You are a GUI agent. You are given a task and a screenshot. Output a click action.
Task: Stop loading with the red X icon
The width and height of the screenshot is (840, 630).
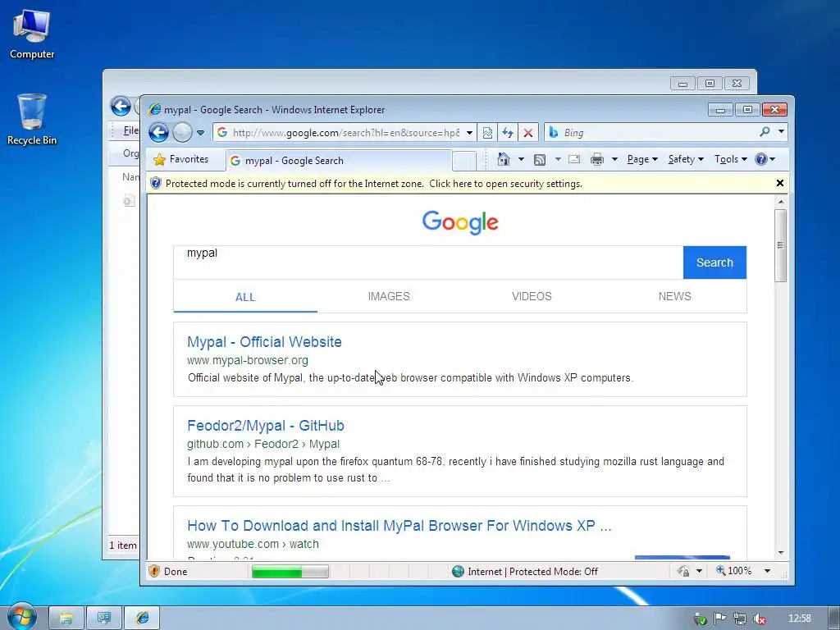528,133
